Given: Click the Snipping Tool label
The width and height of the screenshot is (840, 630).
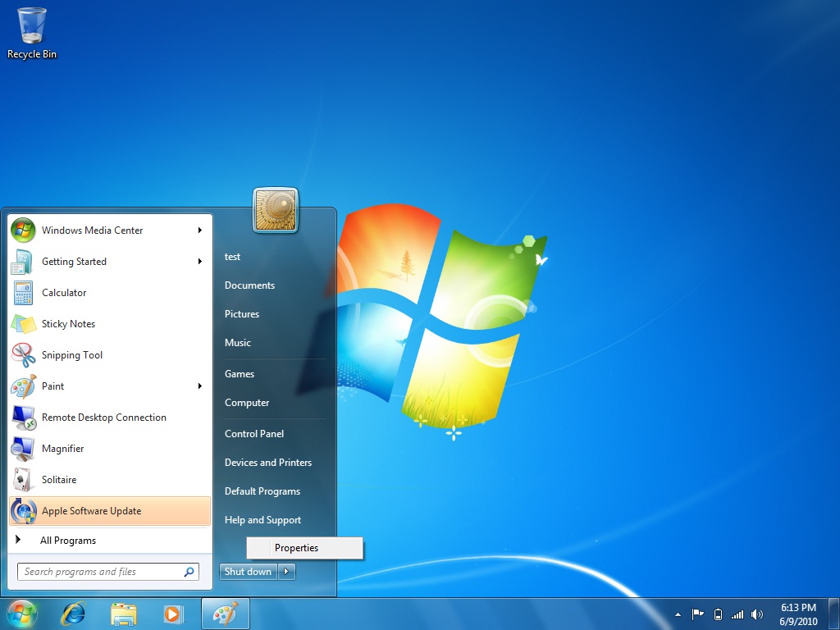Looking at the screenshot, I should [x=72, y=355].
